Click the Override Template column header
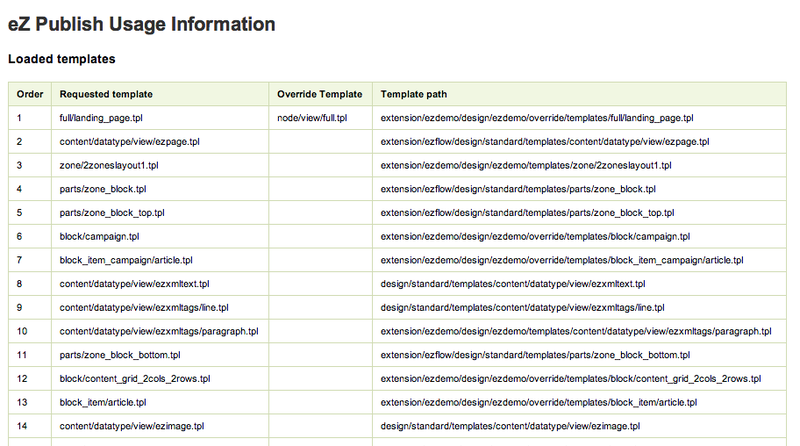This screenshot has width=800, height=446. 319,94
